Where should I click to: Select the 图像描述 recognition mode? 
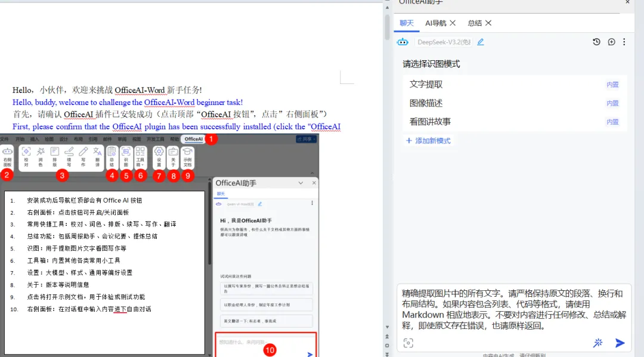coord(514,103)
